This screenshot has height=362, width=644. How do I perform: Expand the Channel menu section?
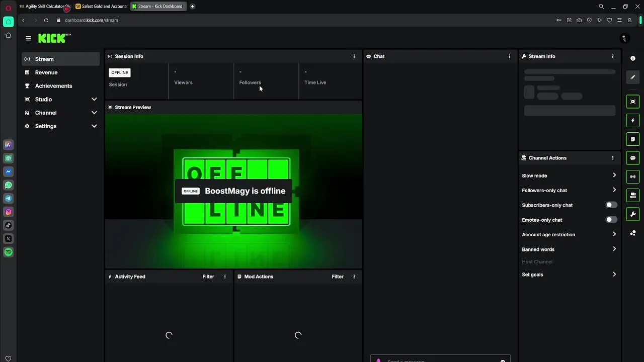[61, 113]
